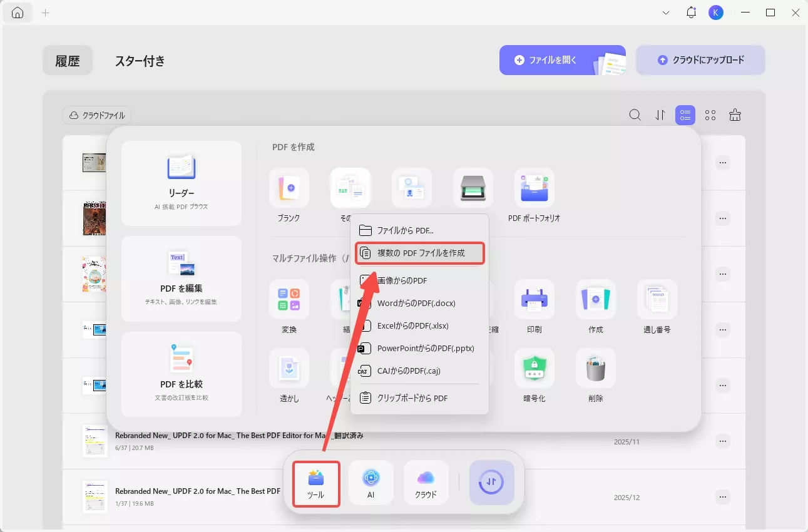Viewport: 808px width, 532px height.
Task: Click the sync arrows icon in the dock
Action: [492, 483]
